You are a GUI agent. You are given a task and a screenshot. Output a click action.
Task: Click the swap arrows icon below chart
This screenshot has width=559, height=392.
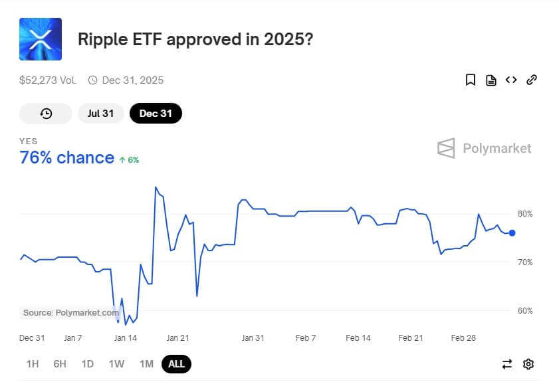pyautogui.click(x=507, y=363)
